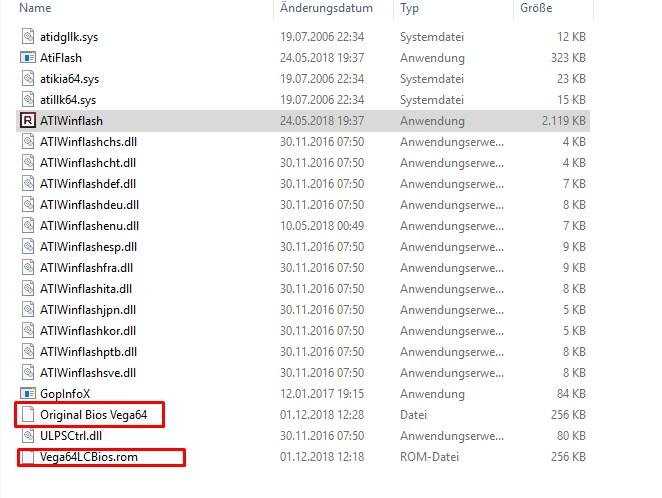Click the ATIWinflashkor.dll file icon
Viewport: 662px width, 498px height.
28,330
